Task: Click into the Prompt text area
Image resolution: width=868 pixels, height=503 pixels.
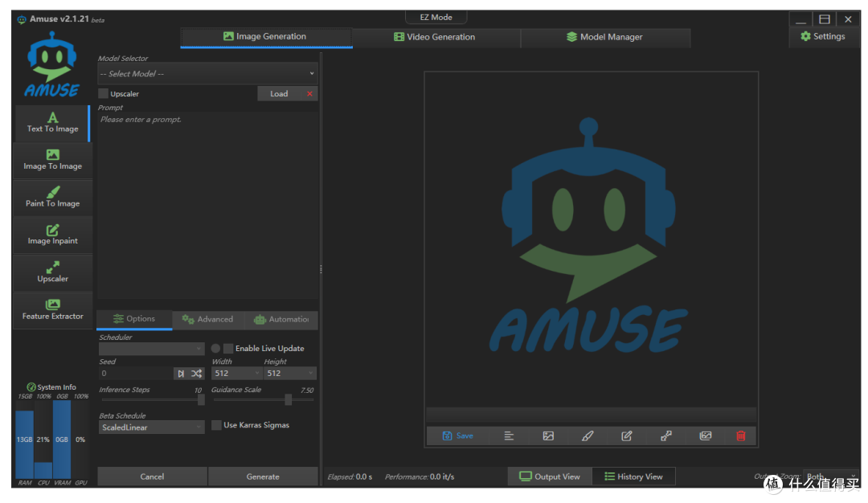Action: 207,205
